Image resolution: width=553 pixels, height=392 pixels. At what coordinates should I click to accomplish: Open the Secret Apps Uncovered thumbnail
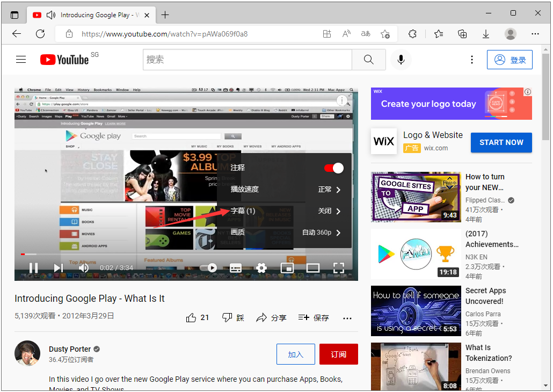[416, 311]
